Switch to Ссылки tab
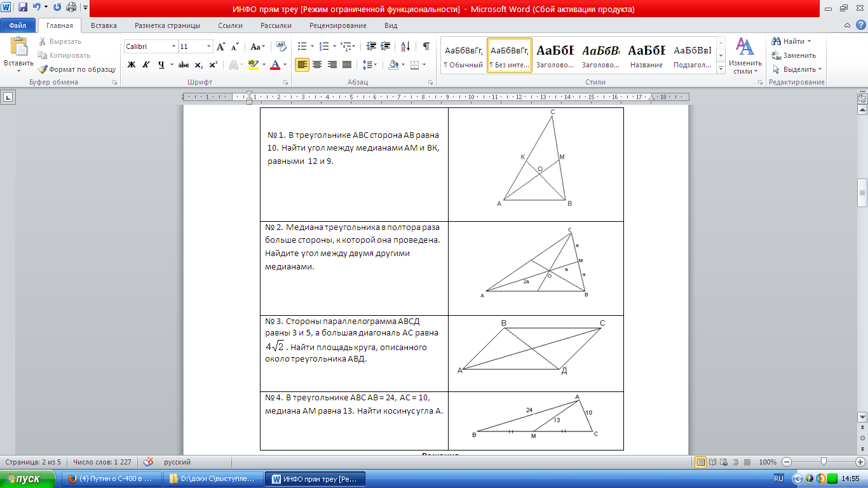The image size is (868, 488). [x=230, y=25]
